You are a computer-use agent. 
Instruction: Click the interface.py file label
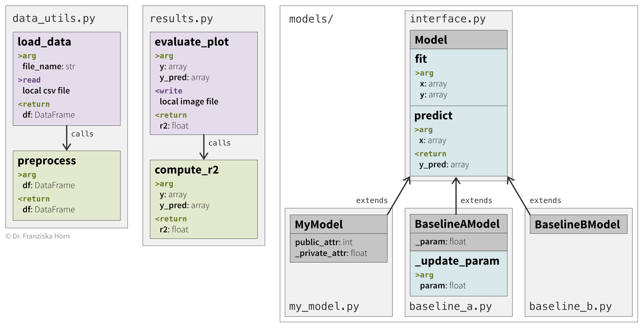448,19
